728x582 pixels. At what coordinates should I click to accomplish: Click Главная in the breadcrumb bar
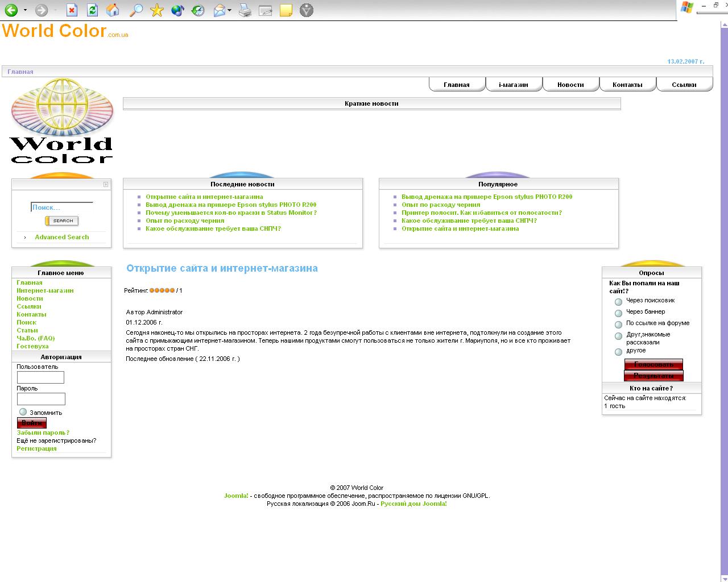20,72
